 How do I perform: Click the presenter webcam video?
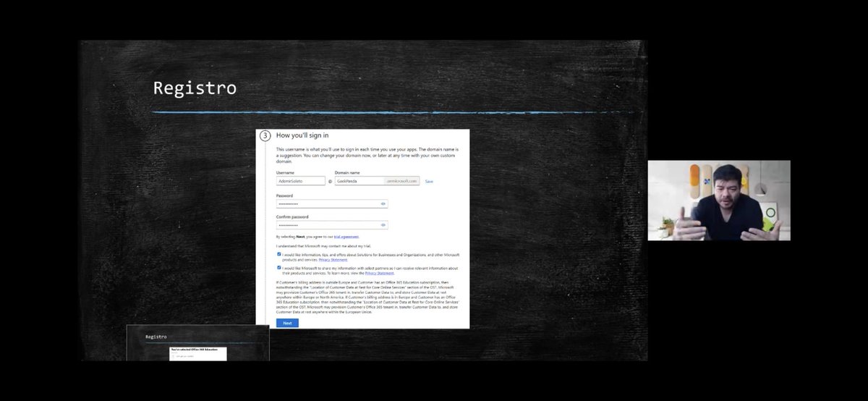click(719, 200)
